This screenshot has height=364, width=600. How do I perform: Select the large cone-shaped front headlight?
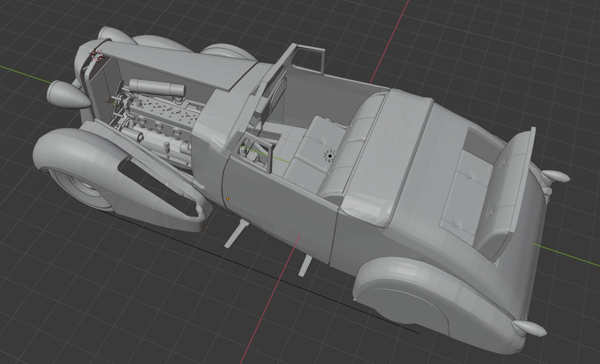tap(68, 94)
